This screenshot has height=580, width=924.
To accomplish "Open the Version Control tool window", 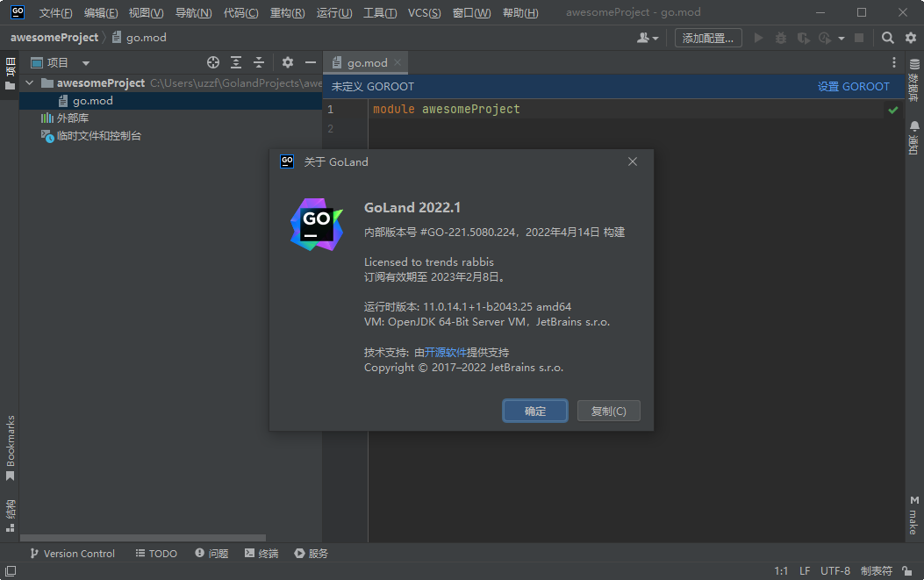I will 73,554.
